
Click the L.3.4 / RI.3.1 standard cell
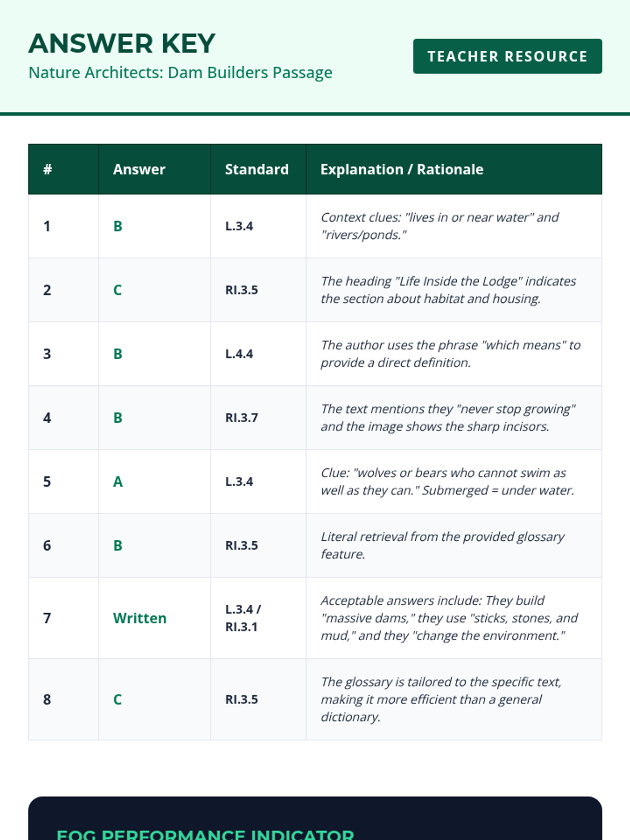243,618
